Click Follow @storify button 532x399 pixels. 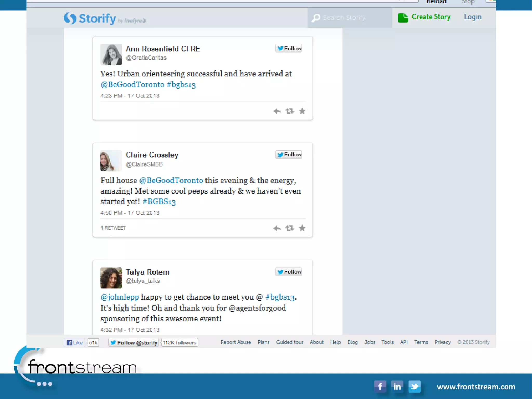[134, 343]
